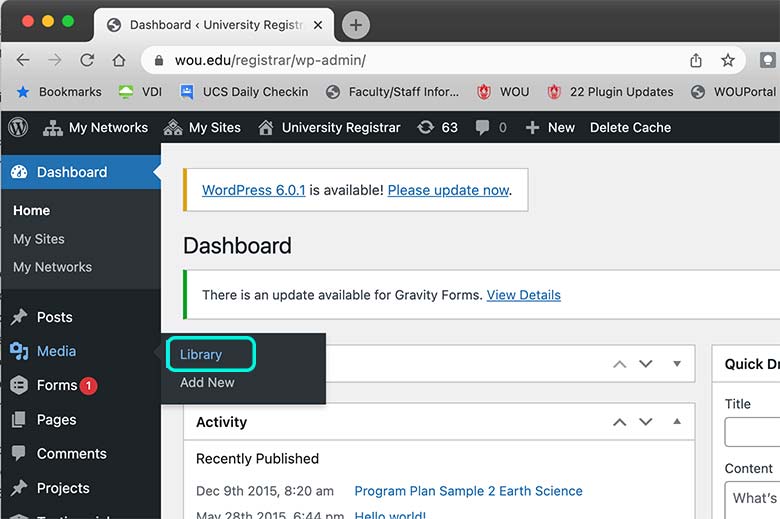This screenshot has width=780, height=519.
Task: Click My Sites in the sidebar submenu
Action: tap(39, 239)
